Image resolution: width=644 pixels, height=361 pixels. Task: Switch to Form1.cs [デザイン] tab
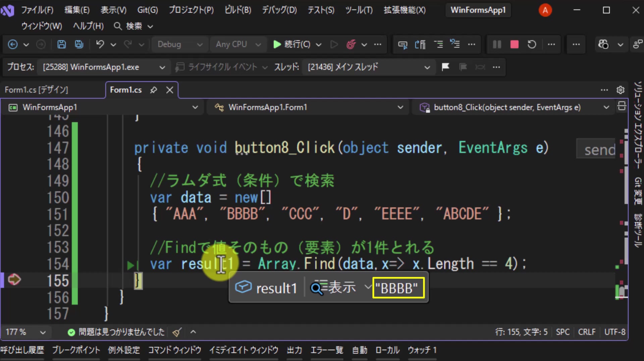pos(37,90)
